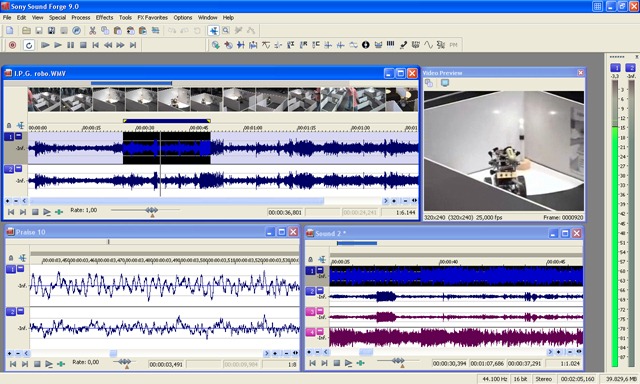This screenshot has height=384, width=640.
Task: Click the horizontal scrollbar in I.P.G. robo.WMV window
Action: (x=177, y=201)
